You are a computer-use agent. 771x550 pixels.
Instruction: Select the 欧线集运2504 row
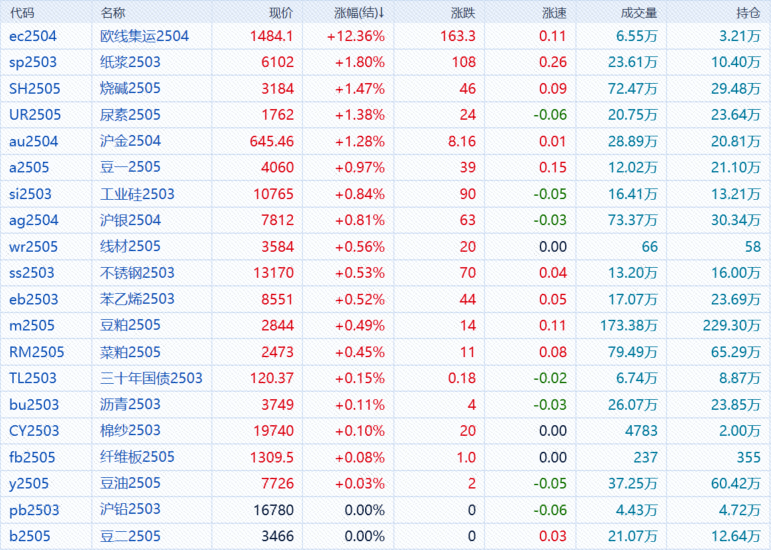[145, 36]
